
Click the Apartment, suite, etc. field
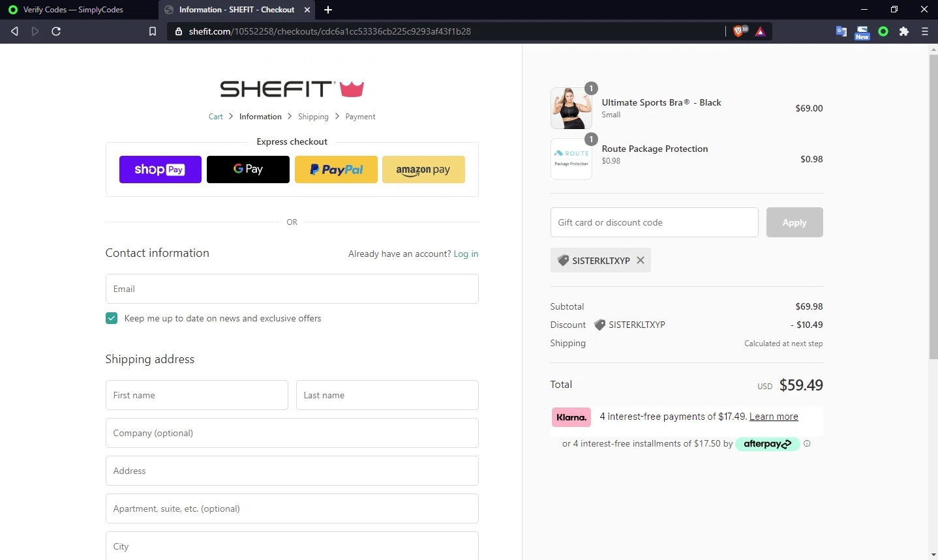[292, 508]
